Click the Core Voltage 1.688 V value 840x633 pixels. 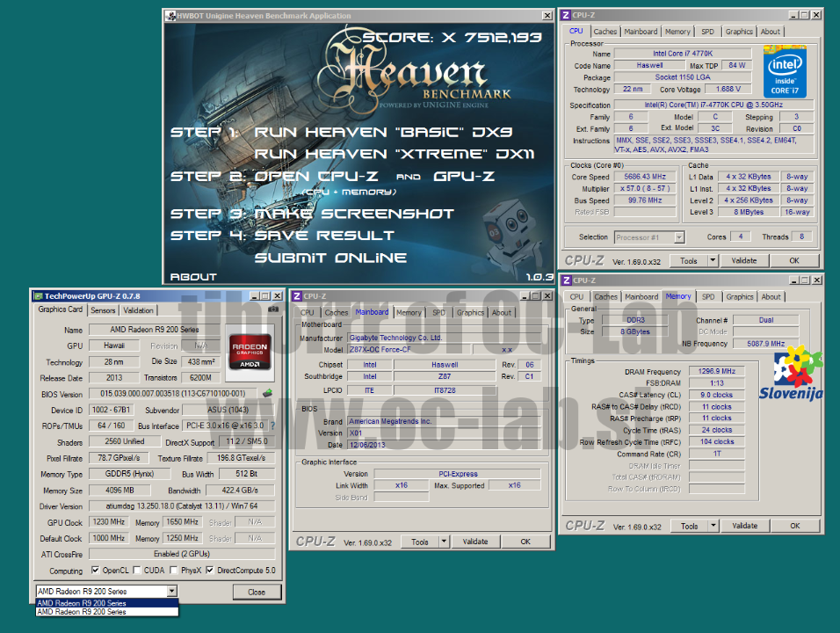728,89
